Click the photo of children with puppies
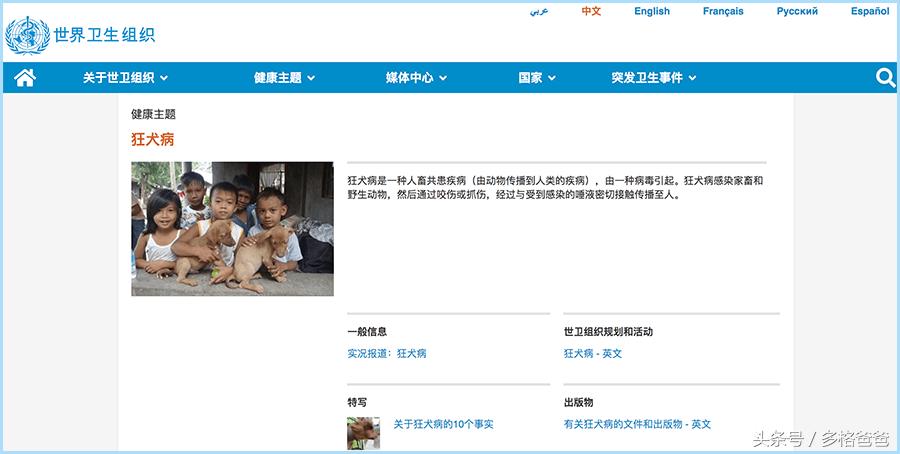The image size is (900, 454). 232,228
